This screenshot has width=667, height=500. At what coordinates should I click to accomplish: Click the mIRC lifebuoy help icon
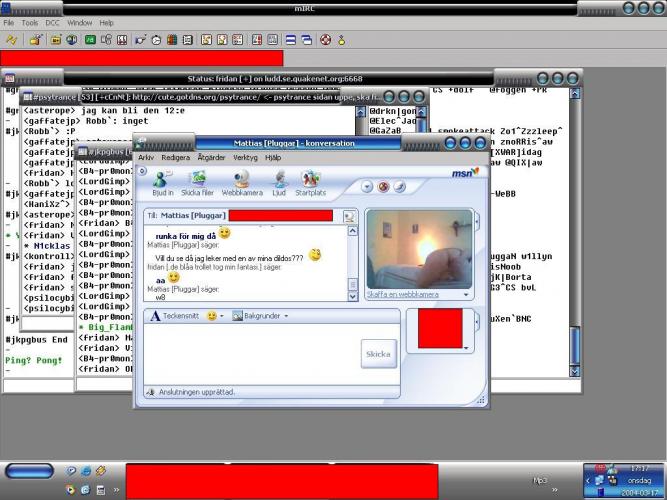click(x=325, y=40)
